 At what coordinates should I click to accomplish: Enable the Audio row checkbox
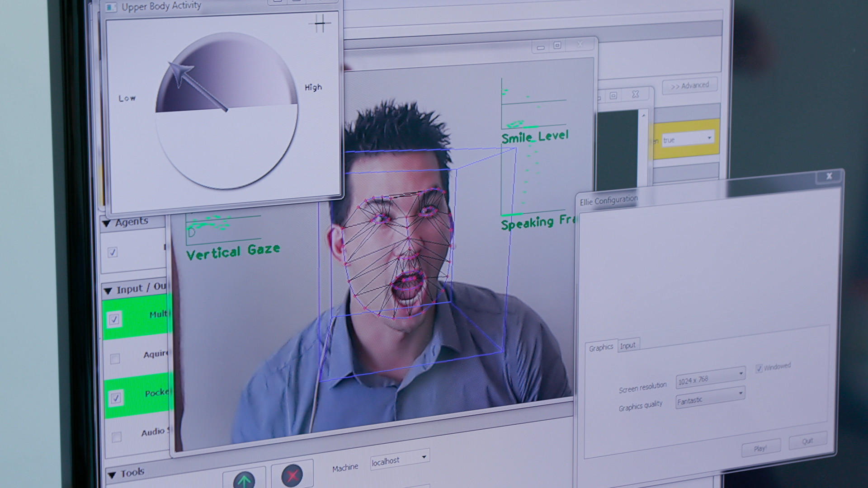(x=116, y=437)
